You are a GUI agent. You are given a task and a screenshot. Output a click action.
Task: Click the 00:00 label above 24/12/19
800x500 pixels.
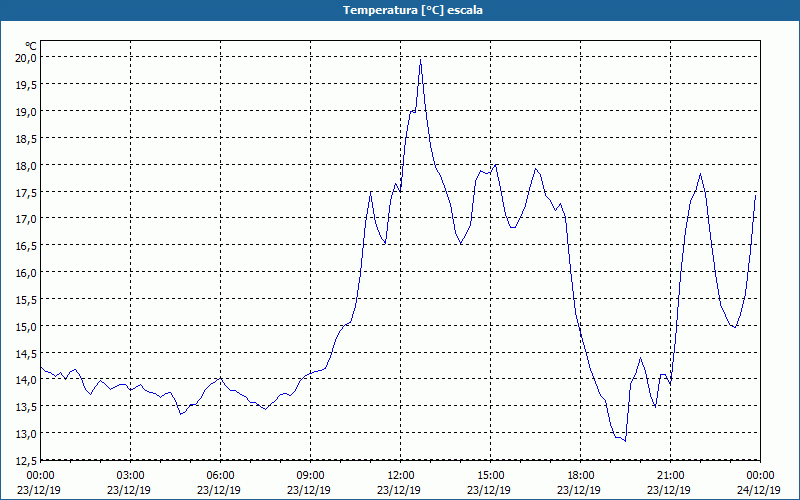[761, 476]
